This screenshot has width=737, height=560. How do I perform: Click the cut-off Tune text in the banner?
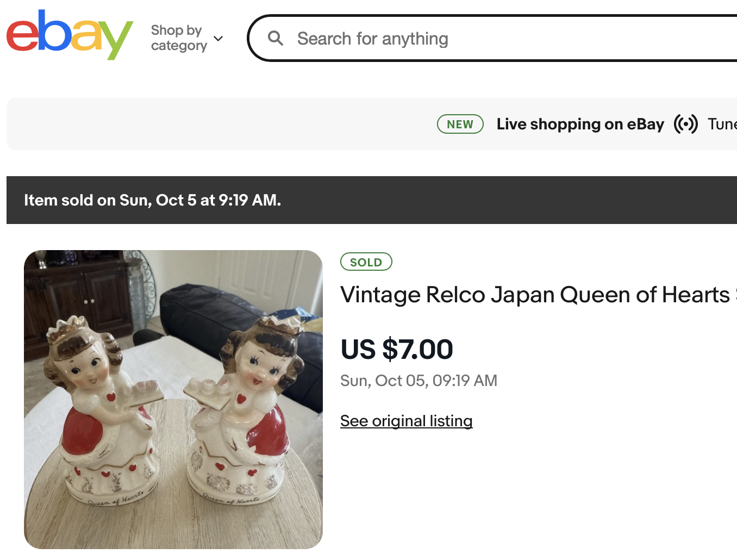(722, 124)
